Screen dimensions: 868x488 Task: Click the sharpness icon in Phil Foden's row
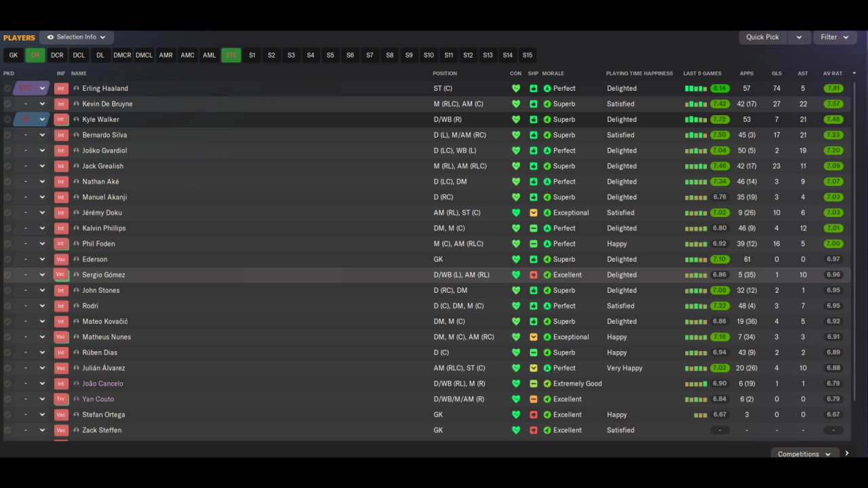pos(534,244)
